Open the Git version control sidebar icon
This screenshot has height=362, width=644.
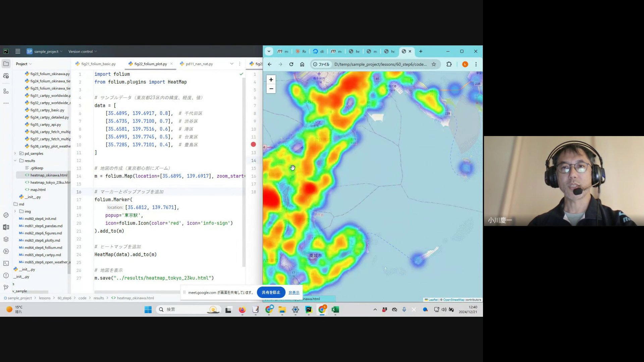click(6, 287)
